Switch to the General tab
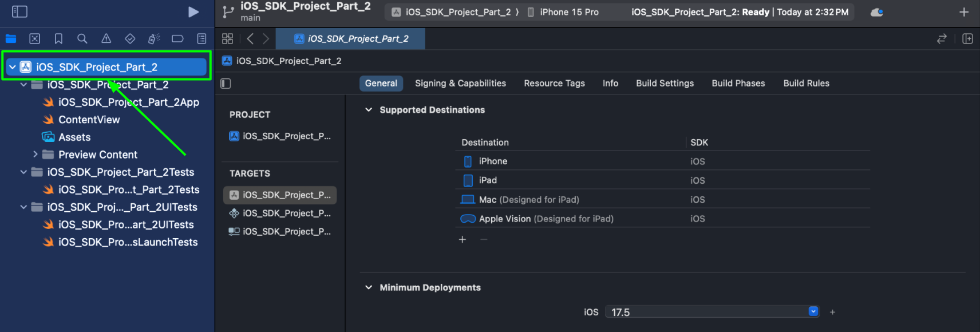 (x=381, y=84)
